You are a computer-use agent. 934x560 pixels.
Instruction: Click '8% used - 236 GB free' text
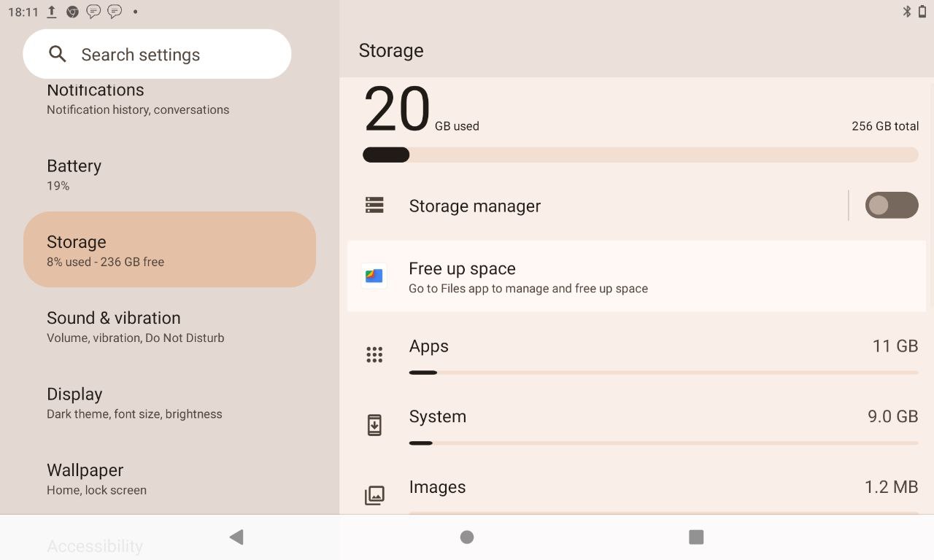point(105,262)
